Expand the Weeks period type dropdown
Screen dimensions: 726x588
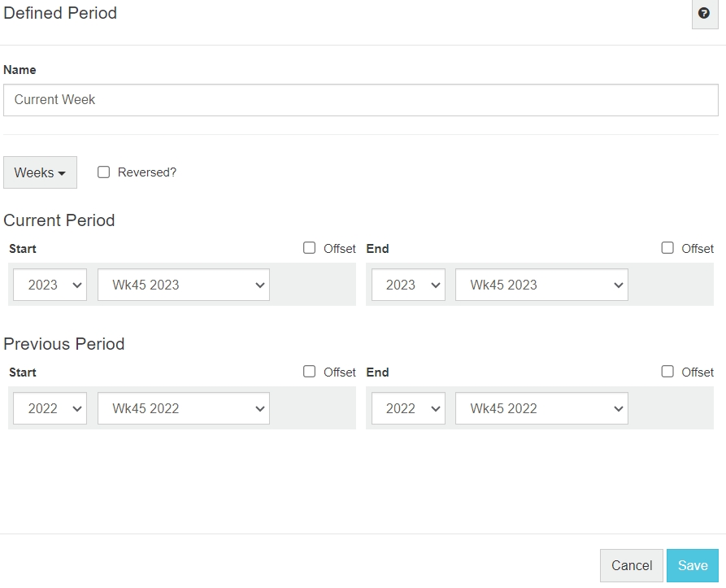coord(40,172)
